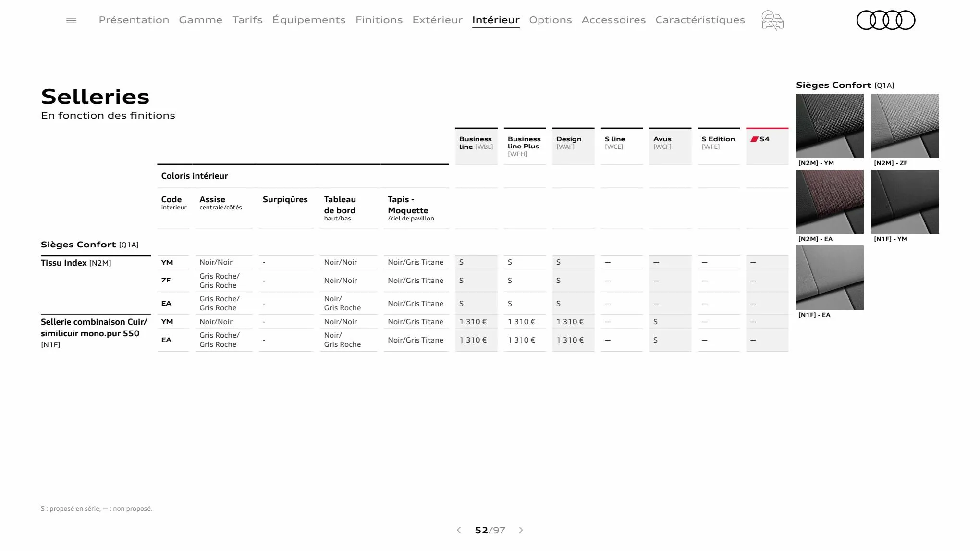Image resolution: width=980 pixels, height=551 pixels.
Task: Open the hamburger menu icon
Action: 71,20
